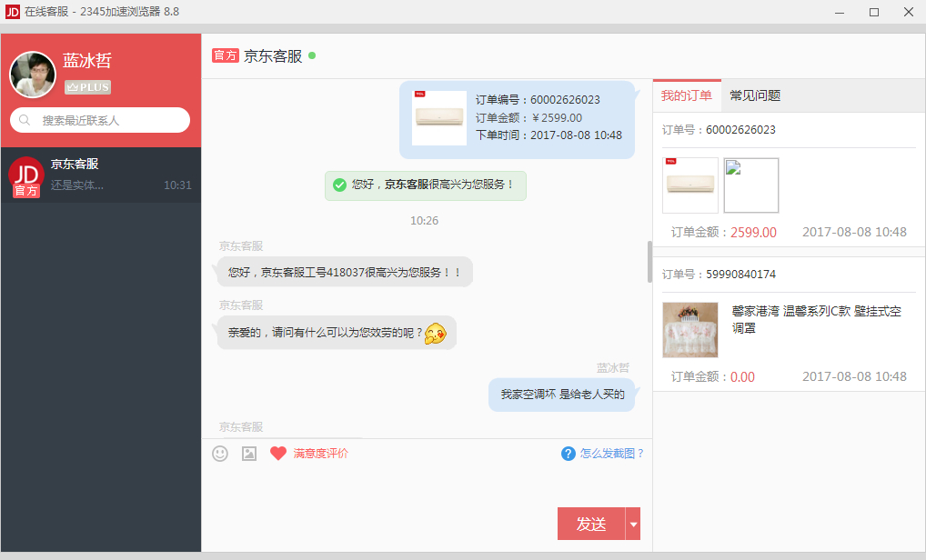Open air conditioner thumbnail in order 60002626023 panel
This screenshot has width=926, height=560.
[689, 185]
